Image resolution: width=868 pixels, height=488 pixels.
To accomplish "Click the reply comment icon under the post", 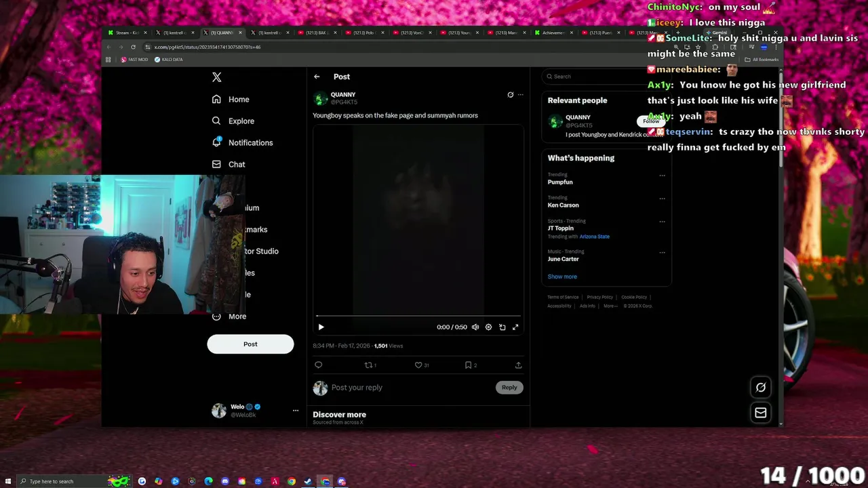I will 318,365.
